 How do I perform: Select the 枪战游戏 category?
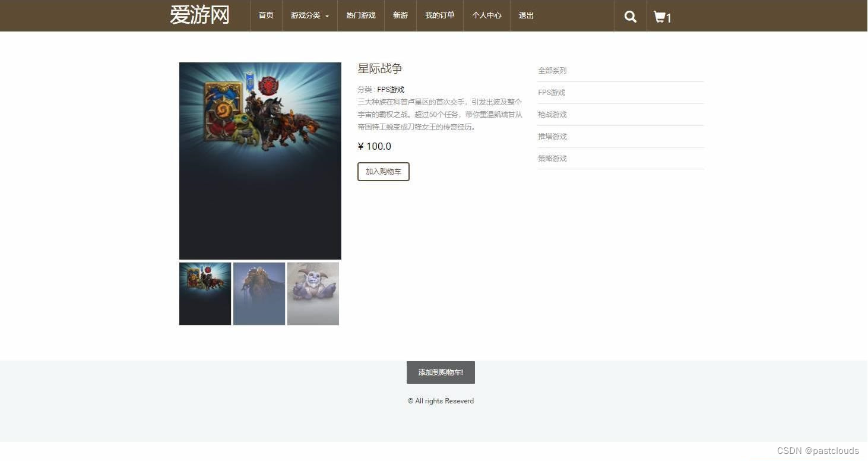tap(552, 114)
